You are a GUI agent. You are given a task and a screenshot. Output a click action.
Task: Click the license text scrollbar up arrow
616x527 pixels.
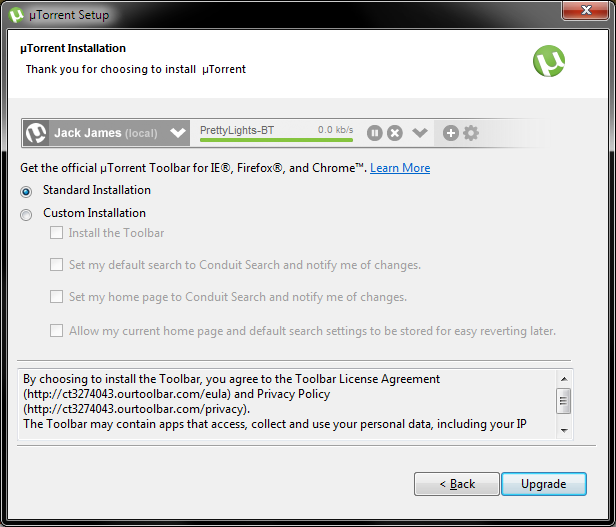coord(564,379)
